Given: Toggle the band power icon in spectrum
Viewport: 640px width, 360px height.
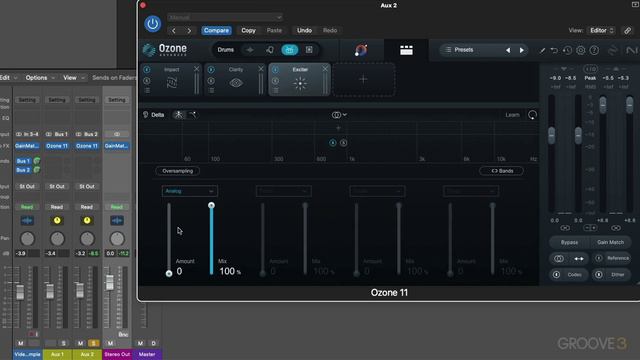Looking at the screenshot, I should pos(333,143).
